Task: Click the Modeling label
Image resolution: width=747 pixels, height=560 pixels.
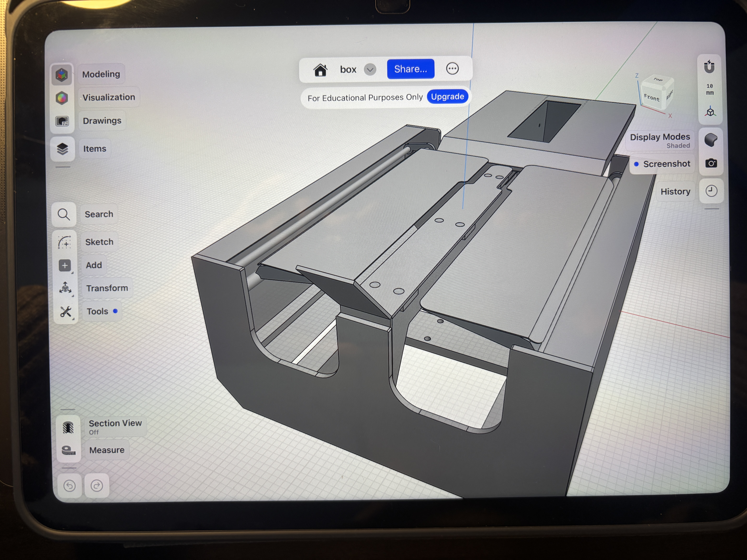Action: [101, 74]
